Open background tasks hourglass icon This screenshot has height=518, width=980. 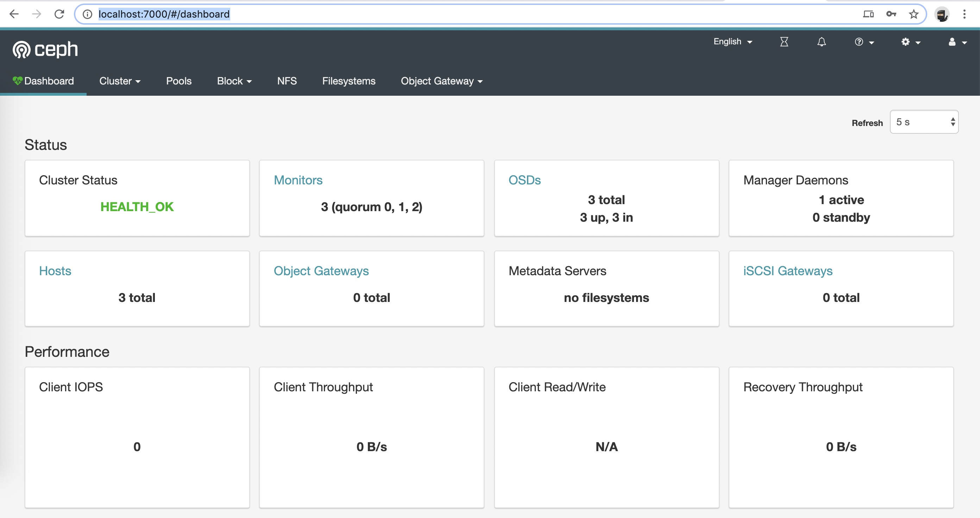point(784,42)
